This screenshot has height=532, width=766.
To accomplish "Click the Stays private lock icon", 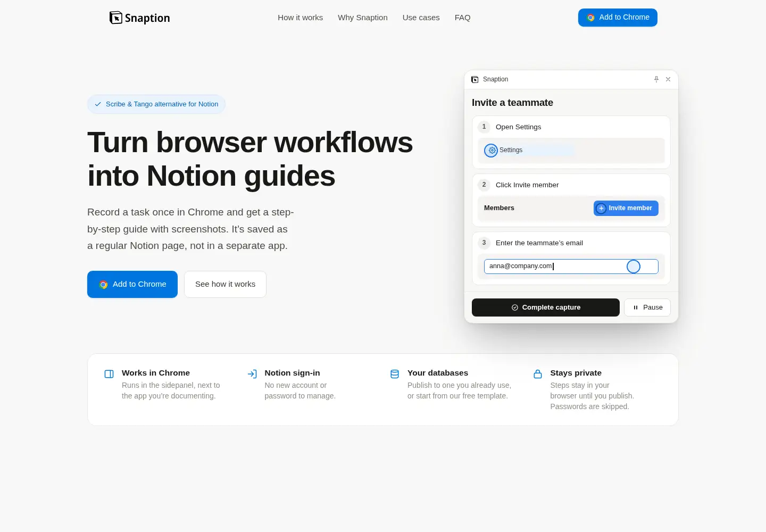I will coord(538,374).
